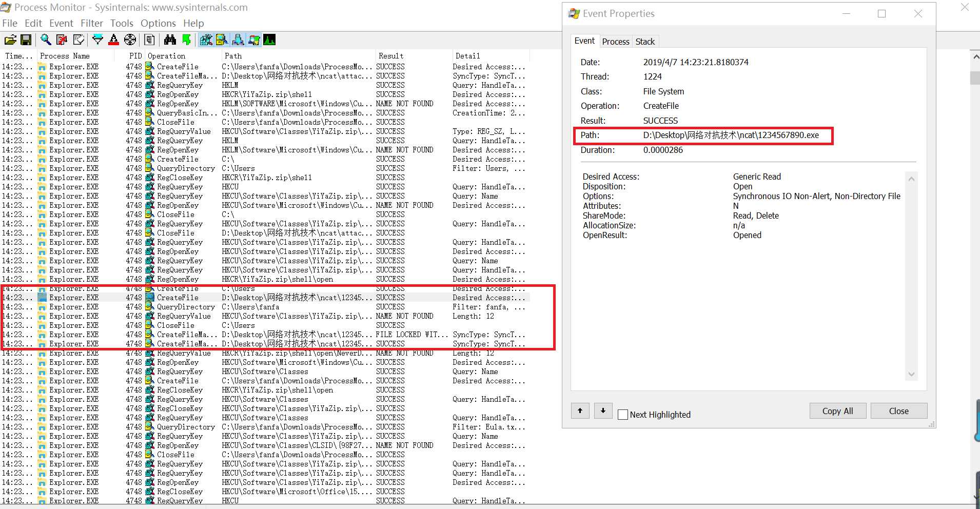Image resolution: width=980 pixels, height=509 pixels.
Task: Open the Process Tree toolbar icon
Action: pyautogui.click(x=150, y=40)
